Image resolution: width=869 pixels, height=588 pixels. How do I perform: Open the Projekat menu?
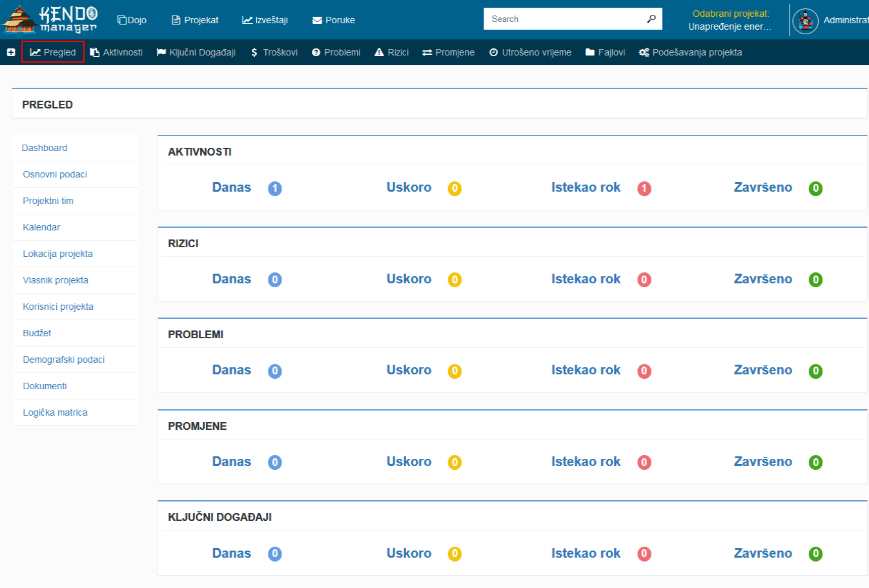point(195,20)
